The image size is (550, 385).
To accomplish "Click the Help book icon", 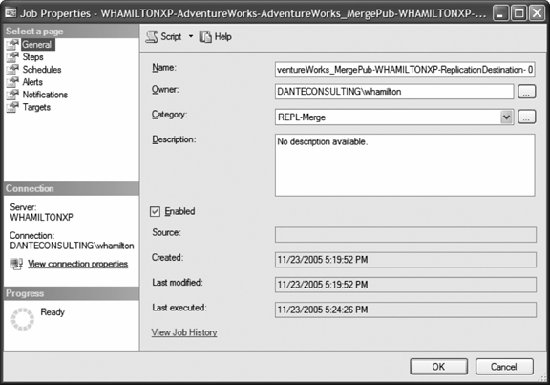I will point(206,37).
